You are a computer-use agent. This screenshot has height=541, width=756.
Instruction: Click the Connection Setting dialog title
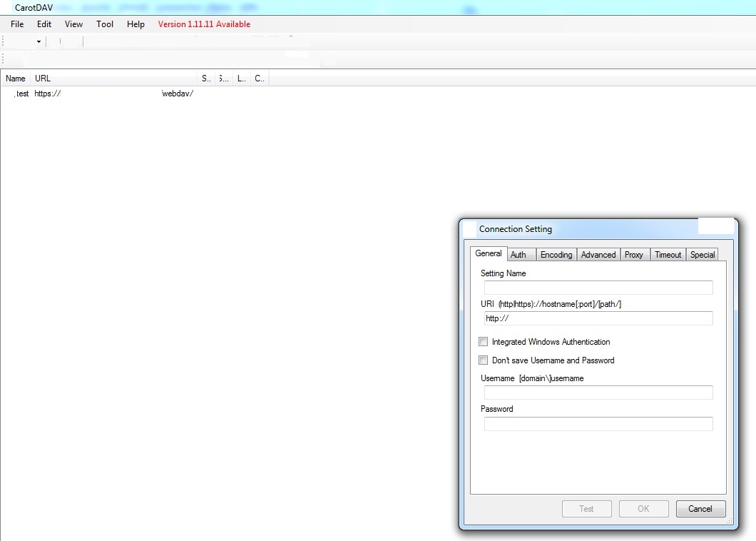516,229
